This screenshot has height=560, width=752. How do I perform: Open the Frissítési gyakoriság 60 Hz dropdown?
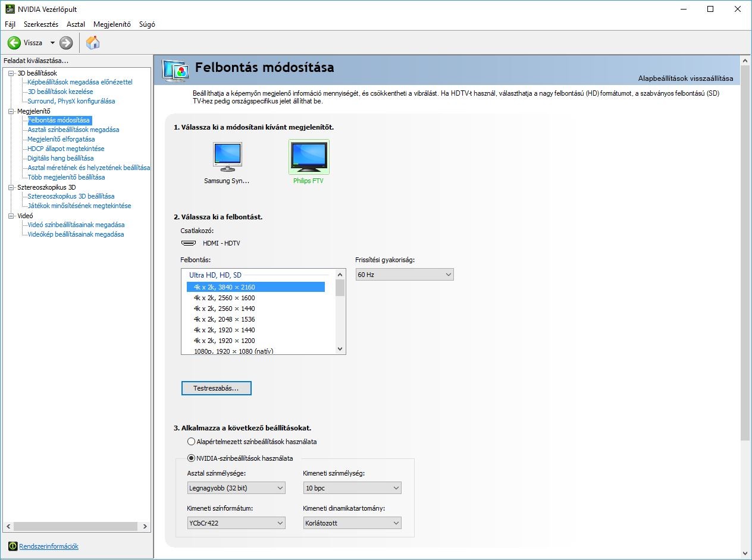pyautogui.click(x=405, y=275)
